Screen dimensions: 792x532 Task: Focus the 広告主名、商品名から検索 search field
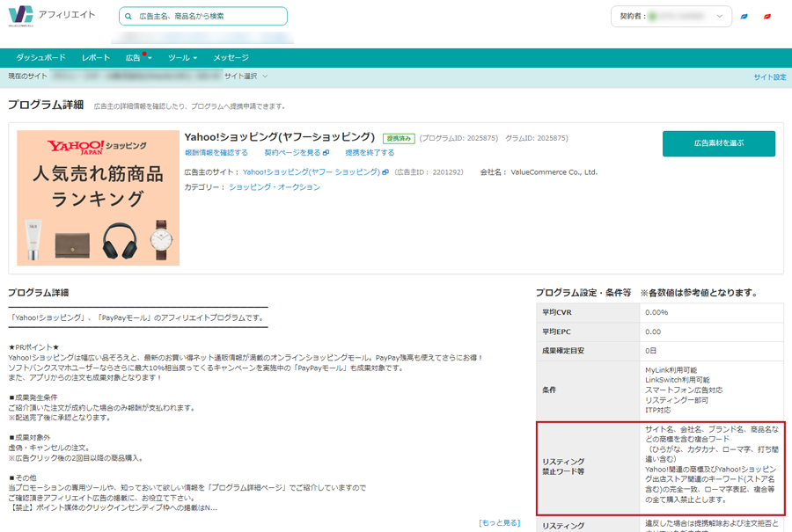point(203,16)
